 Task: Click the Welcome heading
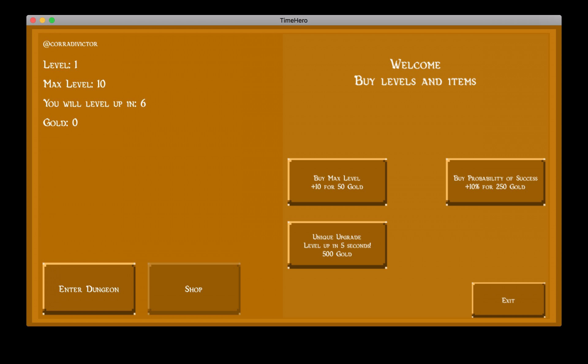[x=415, y=64]
